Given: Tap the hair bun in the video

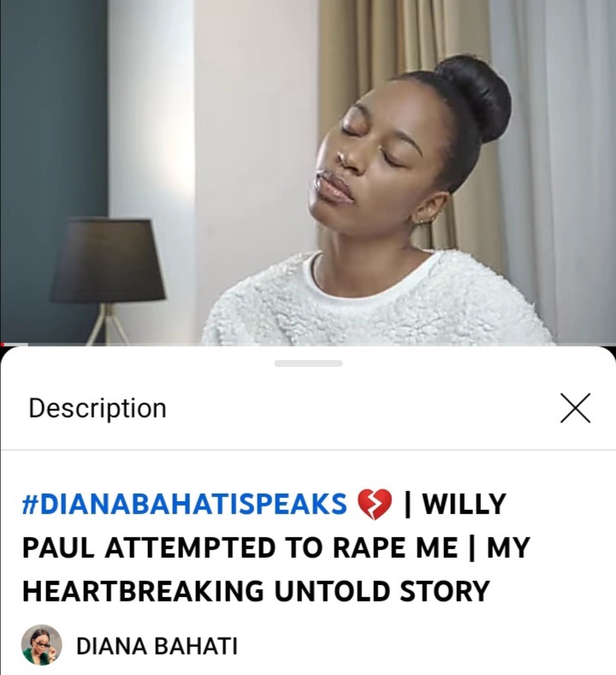Looking at the screenshot, I should [473, 97].
